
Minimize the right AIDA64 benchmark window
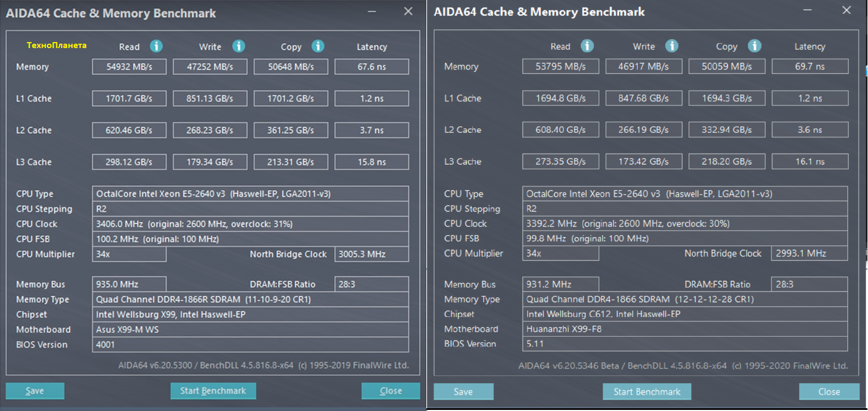[x=807, y=10]
